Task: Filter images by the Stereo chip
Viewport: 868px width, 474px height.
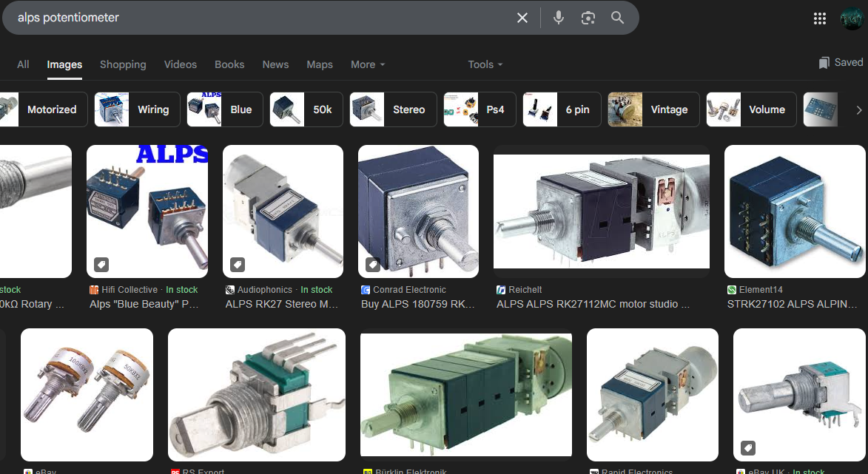Action: pos(393,109)
